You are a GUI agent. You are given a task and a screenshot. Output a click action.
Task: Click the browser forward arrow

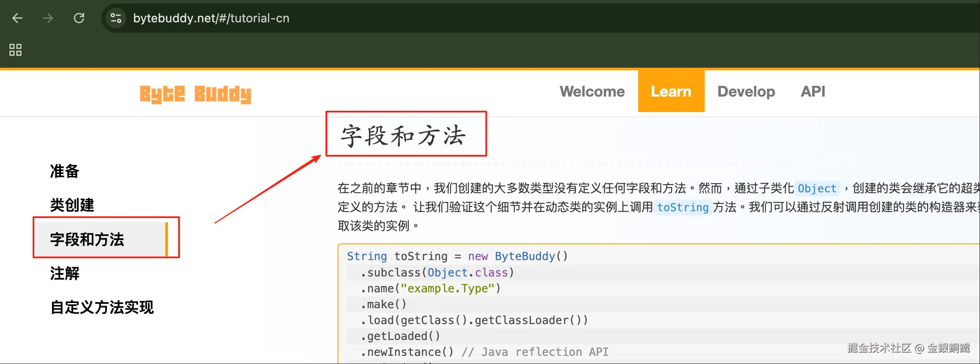(x=48, y=18)
